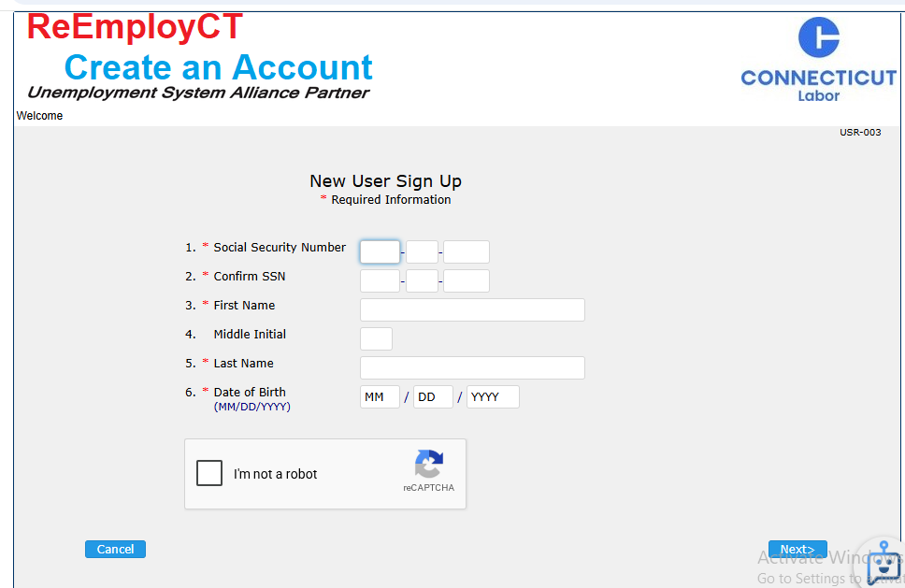Focus first three-digit Social Security Number box

(380, 252)
